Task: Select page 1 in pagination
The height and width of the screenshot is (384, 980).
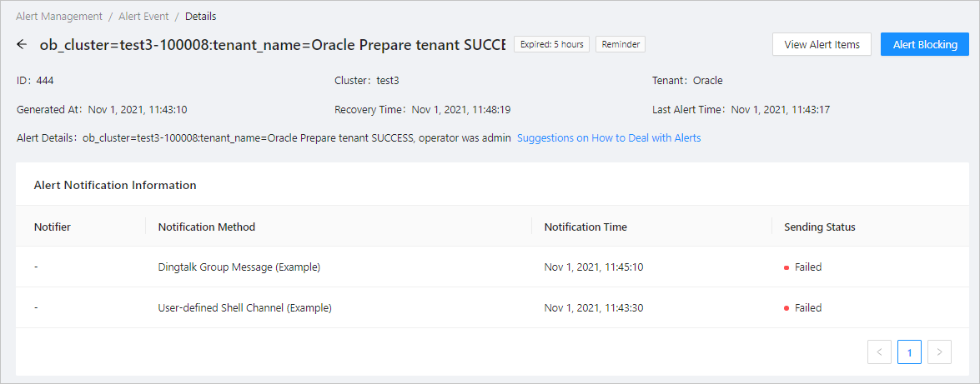Action: (x=909, y=352)
